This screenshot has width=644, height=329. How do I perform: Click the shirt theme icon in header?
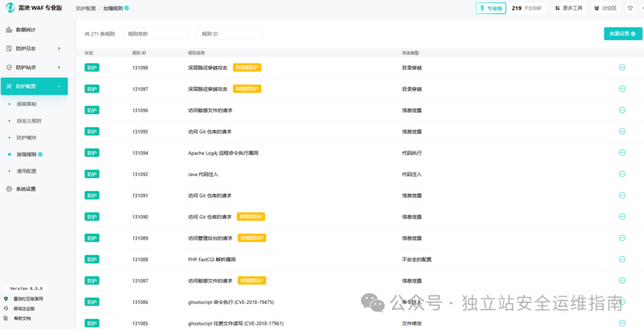click(630, 8)
